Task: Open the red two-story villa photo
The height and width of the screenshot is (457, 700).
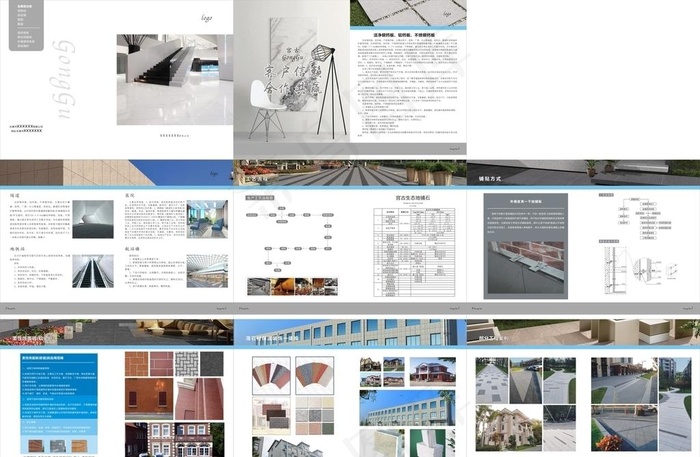Action: click(433, 371)
